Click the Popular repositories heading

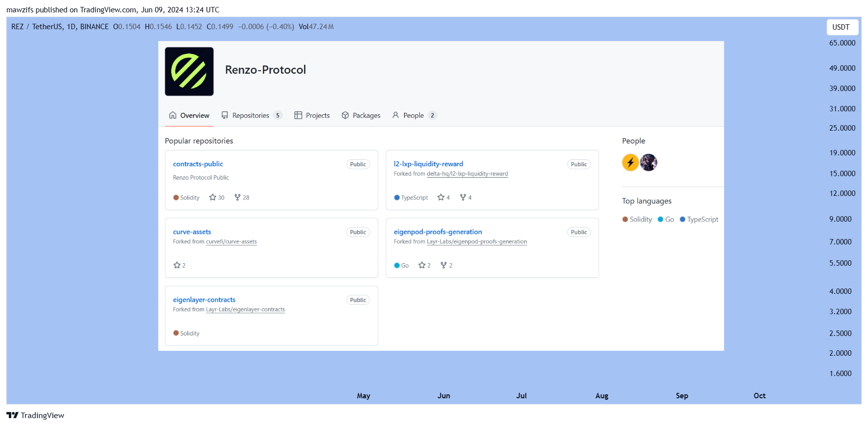199,141
